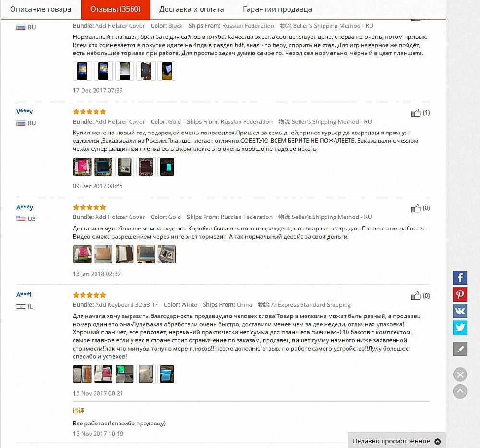Image resolution: width=480 pixels, height=448 pixels.
Task: Open Гарантии продавца tab
Action: 277,9
